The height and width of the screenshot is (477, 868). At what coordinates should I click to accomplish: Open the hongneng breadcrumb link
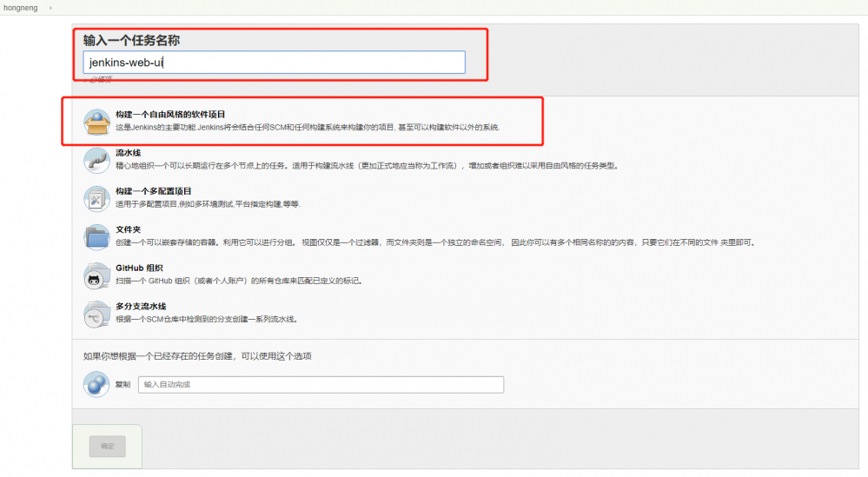[21, 8]
